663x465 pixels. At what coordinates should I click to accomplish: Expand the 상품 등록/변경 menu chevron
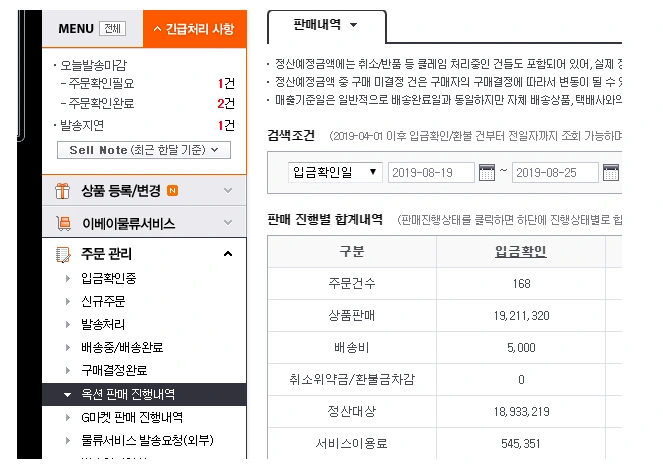coord(228,190)
